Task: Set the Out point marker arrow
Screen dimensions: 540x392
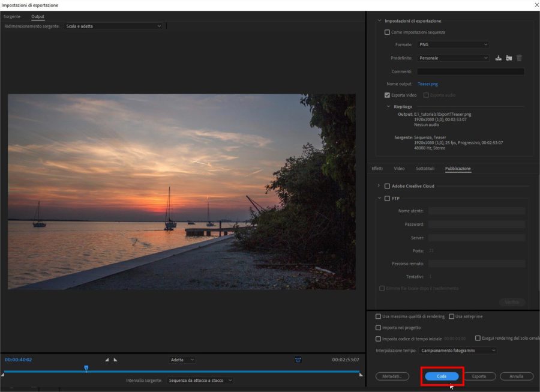Action: (x=115, y=358)
